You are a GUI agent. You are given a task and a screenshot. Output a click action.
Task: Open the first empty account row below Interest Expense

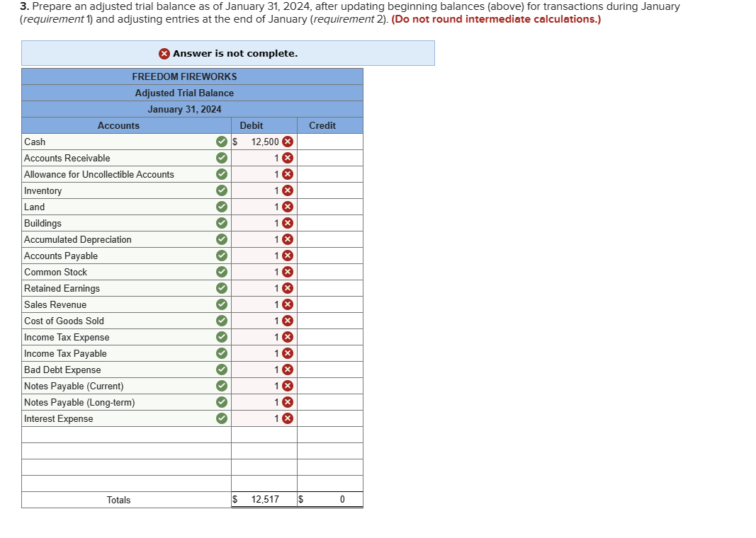[x=126, y=435]
